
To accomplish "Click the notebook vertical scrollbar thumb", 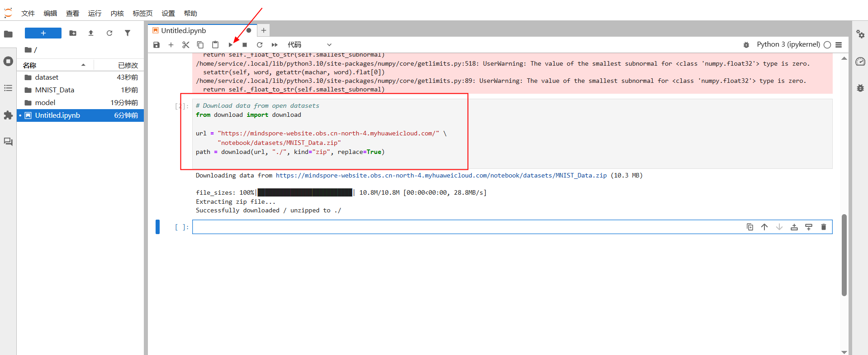I will [844, 255].
